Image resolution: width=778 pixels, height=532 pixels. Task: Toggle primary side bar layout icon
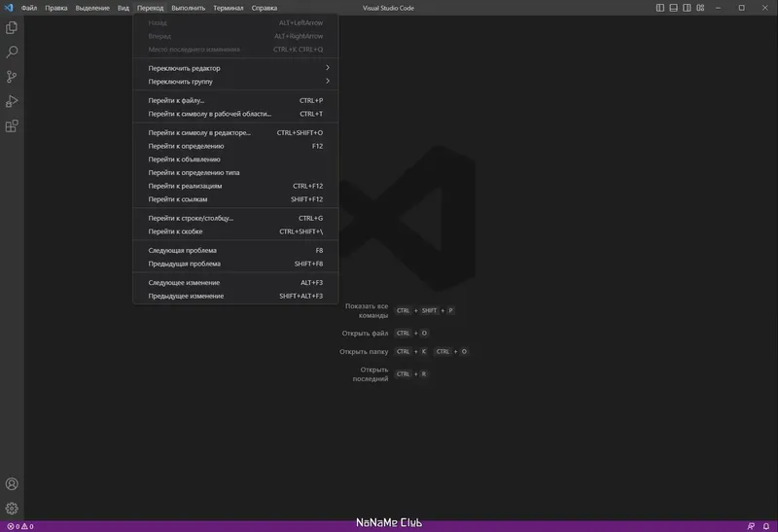(660, 8)
